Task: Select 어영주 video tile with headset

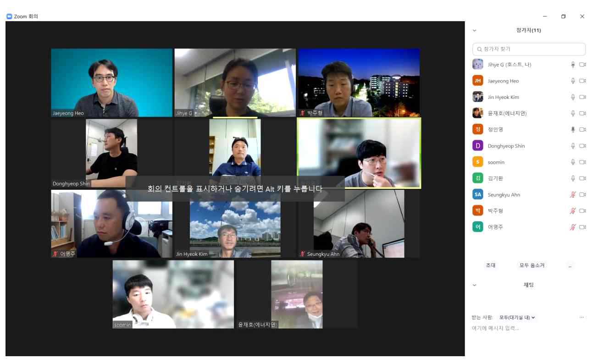Action: pos(111,224)
